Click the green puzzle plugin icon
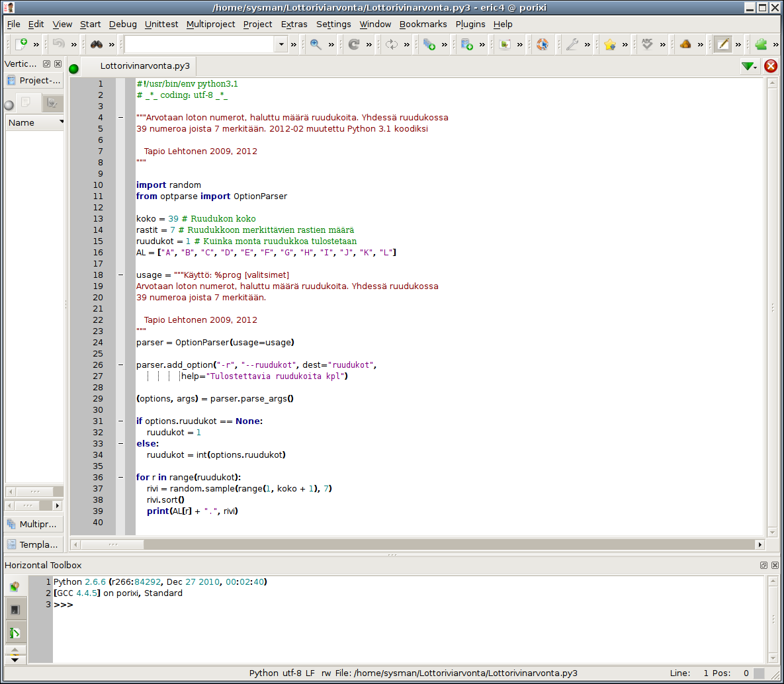 click(761, 44)
